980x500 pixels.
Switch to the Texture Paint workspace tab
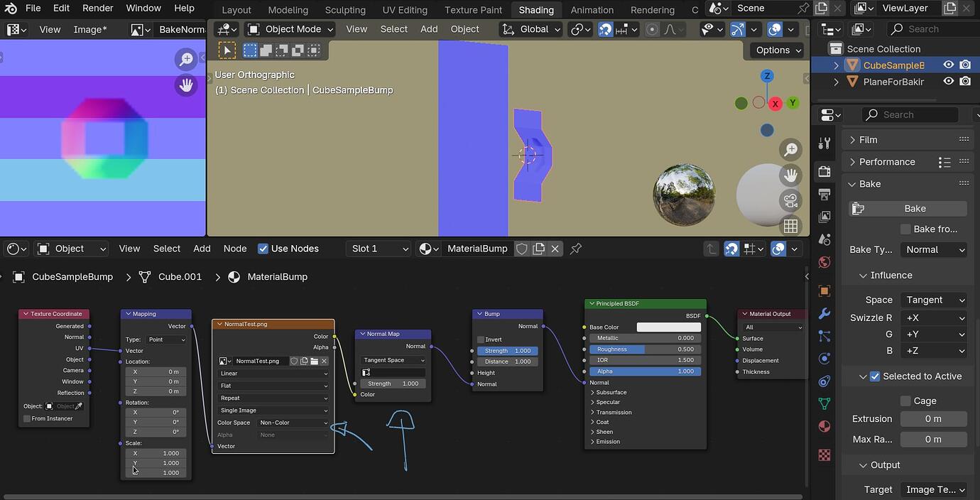coord(473,10)
